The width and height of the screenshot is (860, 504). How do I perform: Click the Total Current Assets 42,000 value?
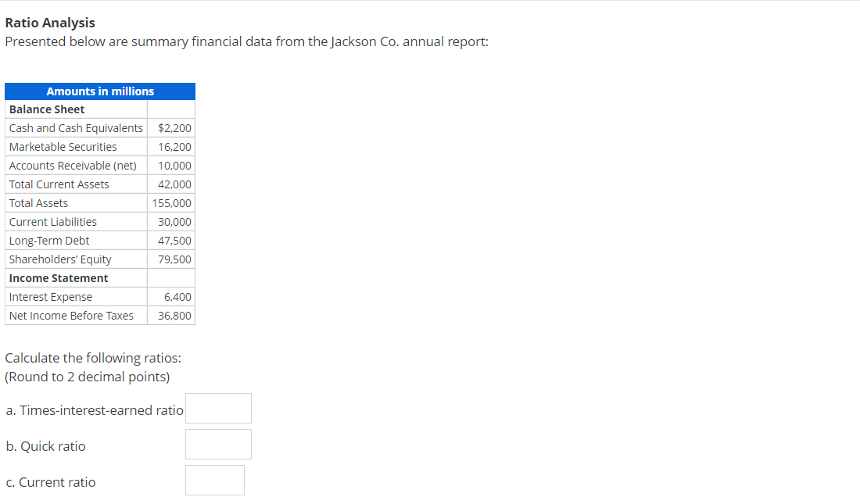(x=177, y=184)
